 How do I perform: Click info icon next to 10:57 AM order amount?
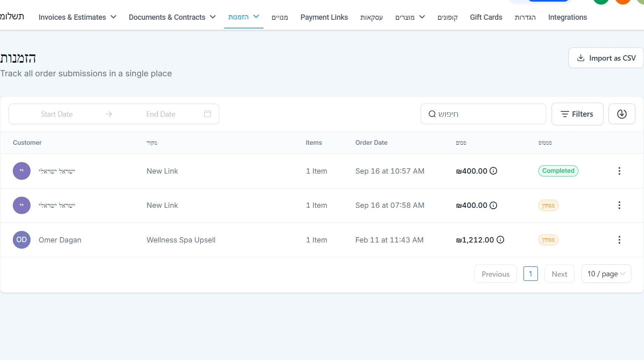click(x=493, y=171)
